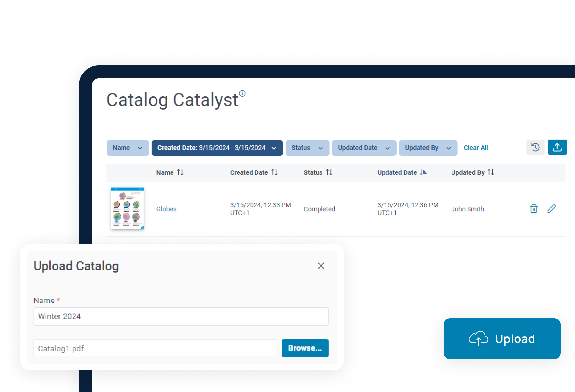Toggle Updated Date descending sort
The width and height of the screenshot is (575, 392).
[x=423, y=172]
